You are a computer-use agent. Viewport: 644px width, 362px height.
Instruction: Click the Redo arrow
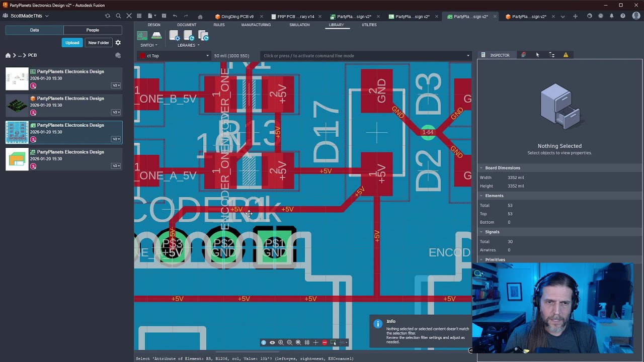coord(186,16)
